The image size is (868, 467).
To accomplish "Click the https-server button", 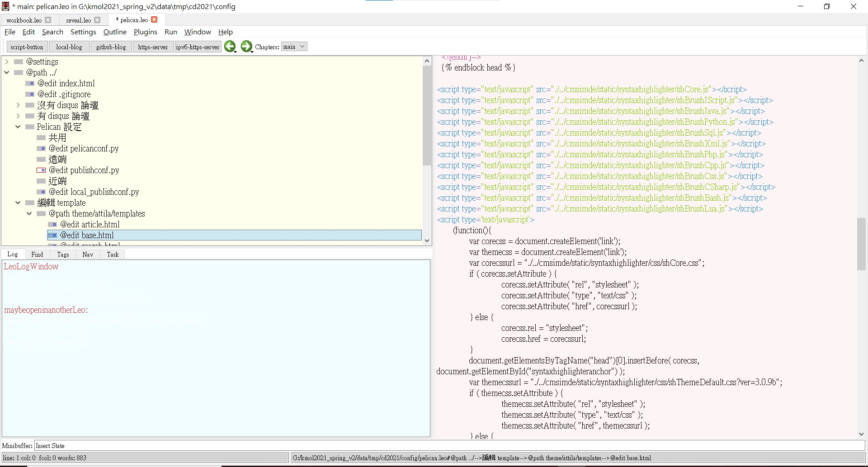I will pos(153,47).
